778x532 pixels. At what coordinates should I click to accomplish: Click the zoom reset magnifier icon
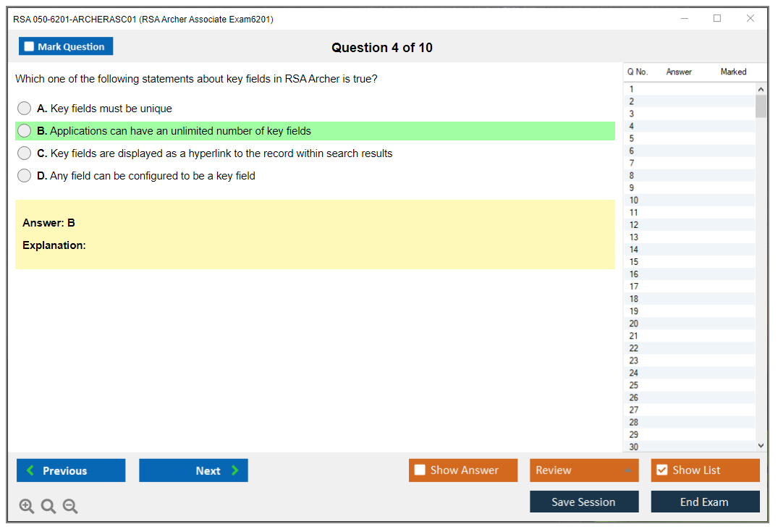[x=48, y=507]
